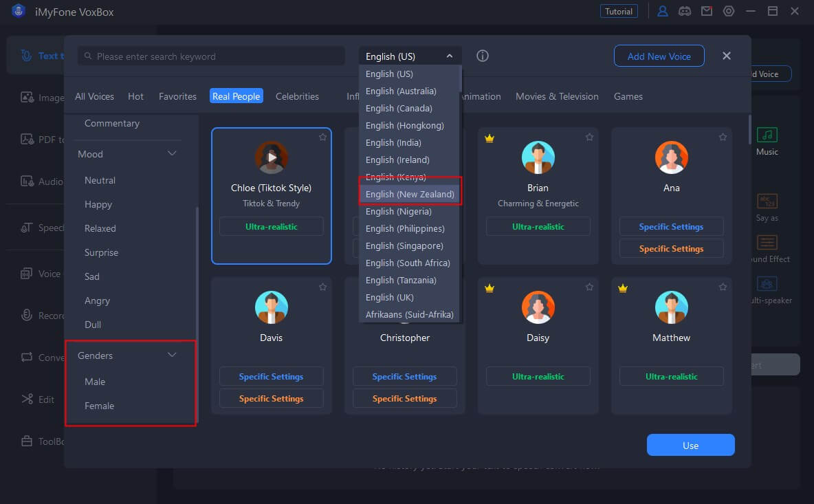Click orange Specific Settings under Davis
Screen dimensions: 814x504
click(271, 399)
